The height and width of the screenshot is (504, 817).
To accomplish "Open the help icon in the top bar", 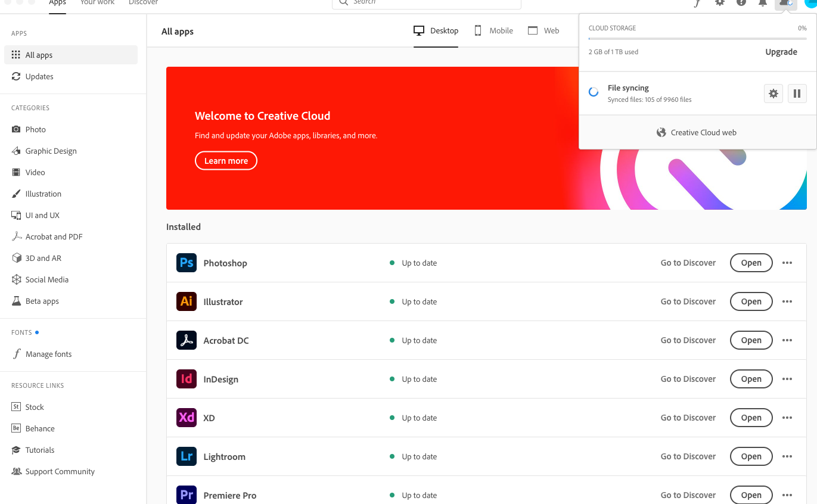I will (x=741, y=3).
